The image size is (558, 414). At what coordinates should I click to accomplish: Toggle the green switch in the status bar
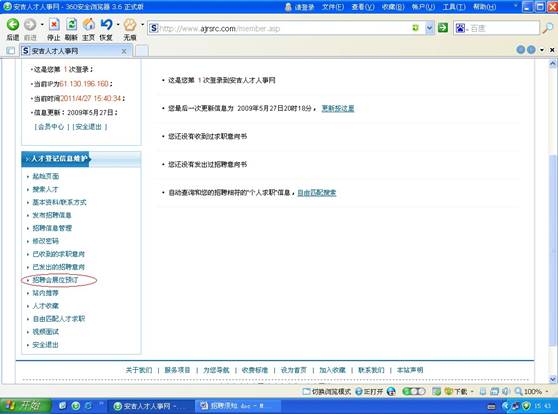(x=414, y=392)
